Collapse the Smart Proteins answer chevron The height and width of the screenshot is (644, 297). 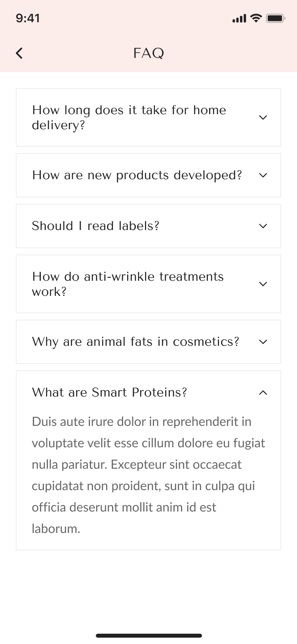coord(263,393)
